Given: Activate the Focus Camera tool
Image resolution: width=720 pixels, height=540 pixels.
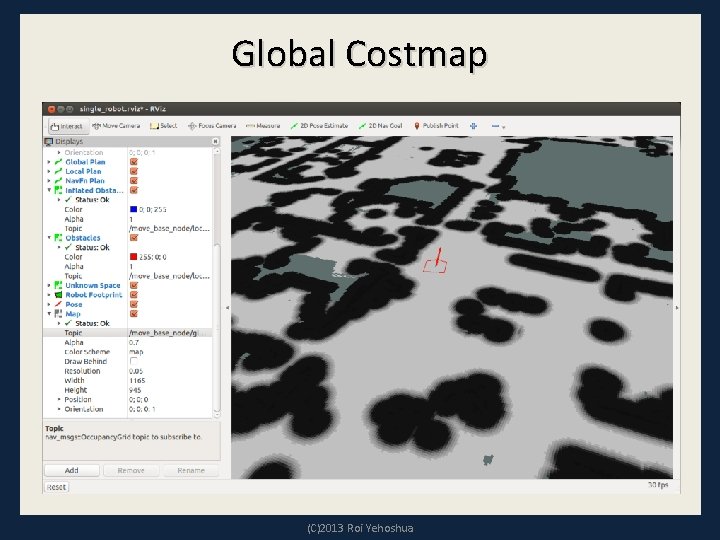Looking at the screenshot, I should click(212, 126).
